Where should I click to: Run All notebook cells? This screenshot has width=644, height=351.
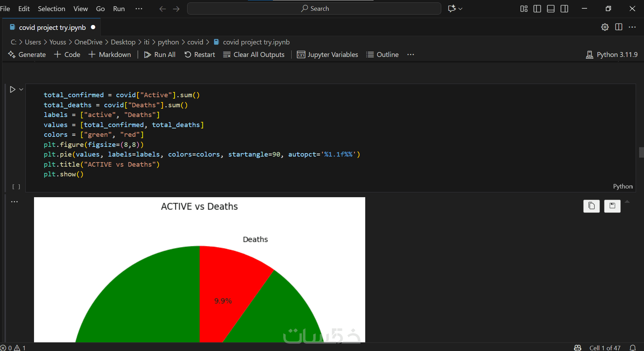pyautogui.click(x=160, y=55)
